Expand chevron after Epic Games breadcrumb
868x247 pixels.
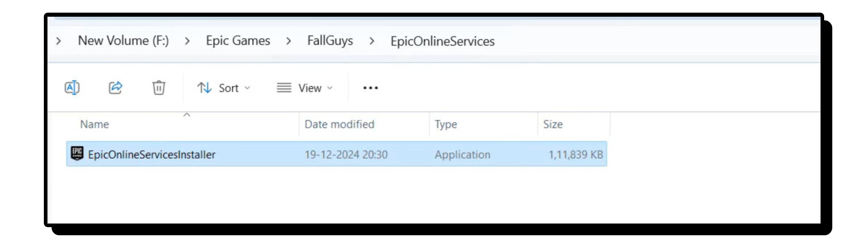click(x=289, y=41)
